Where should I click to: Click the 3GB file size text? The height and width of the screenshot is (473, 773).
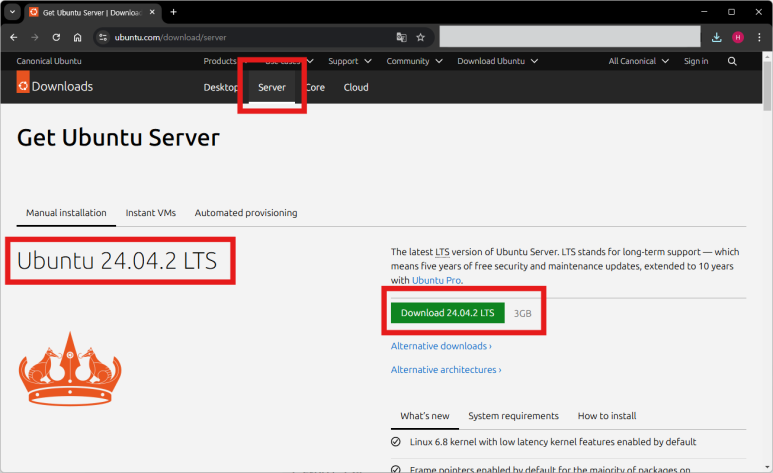(x=523, y=313)
